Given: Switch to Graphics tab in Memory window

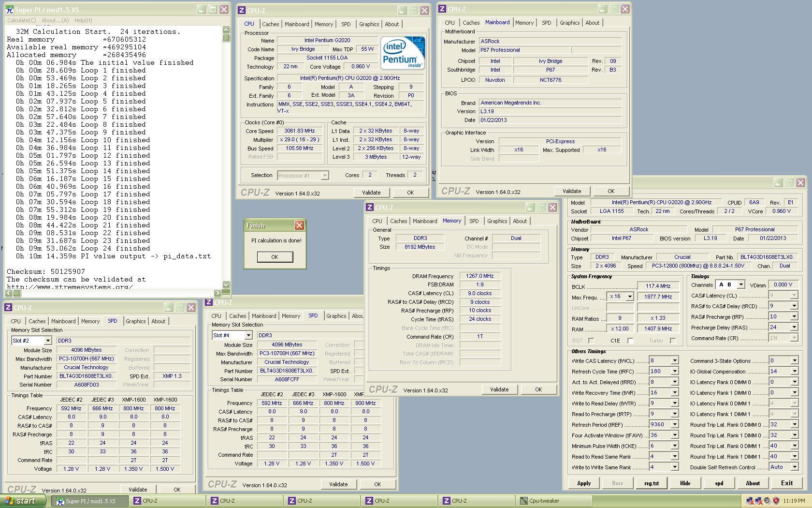Looking at the screenshot, I should (497, 221).
